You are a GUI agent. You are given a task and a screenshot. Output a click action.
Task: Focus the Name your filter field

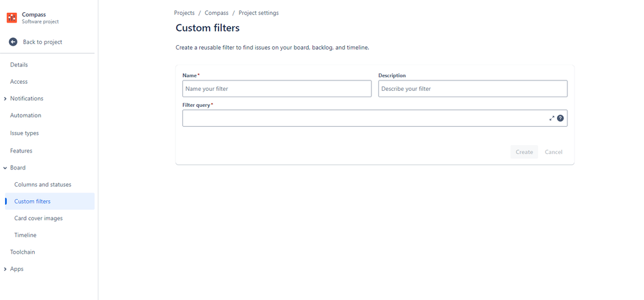(x=277, y=89)
